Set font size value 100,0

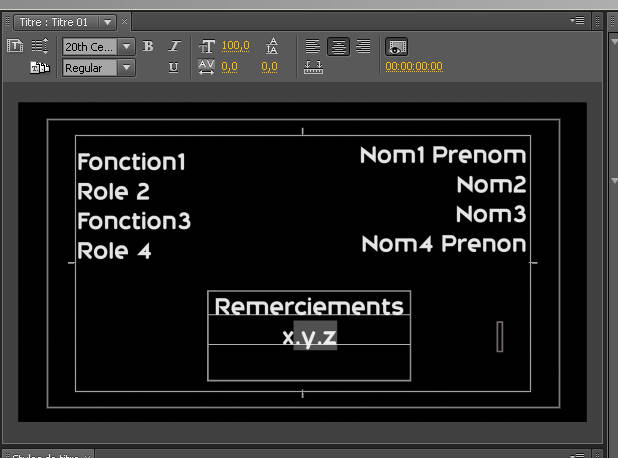pos(235,46)
